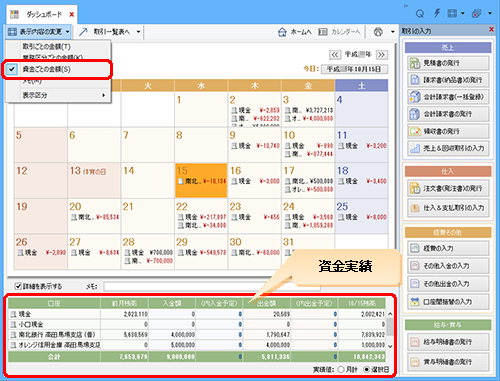Select Saturday calendar day 25 cell

click(x=361, y=216)
